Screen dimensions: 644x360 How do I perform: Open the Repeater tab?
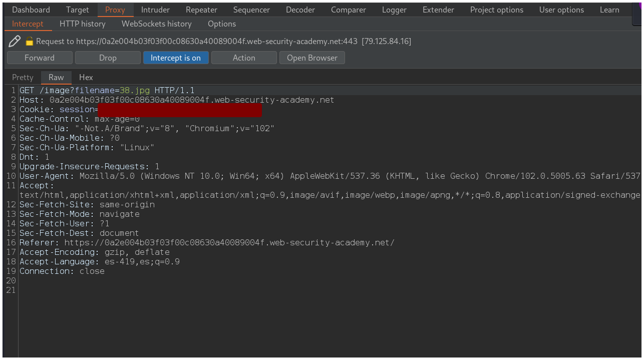click(201, 10)
